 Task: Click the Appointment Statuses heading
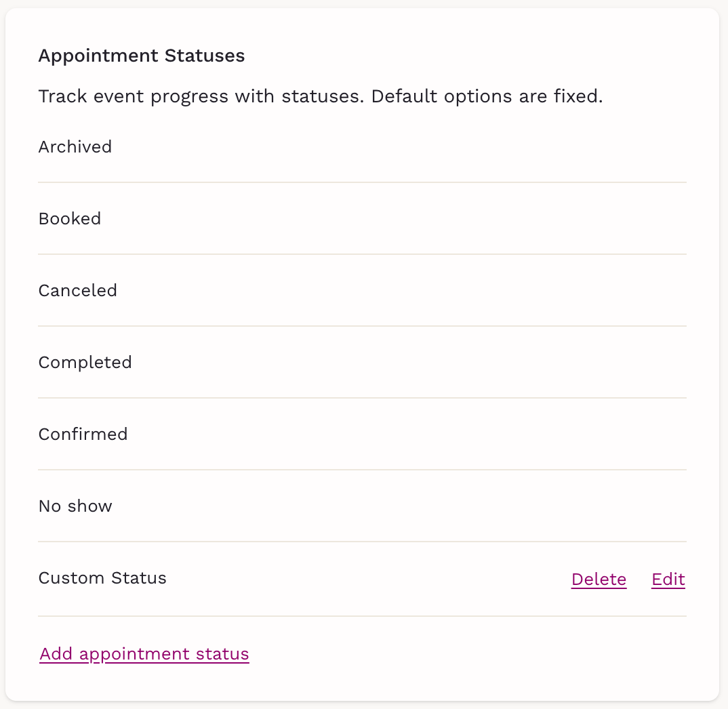pos(142,56)
